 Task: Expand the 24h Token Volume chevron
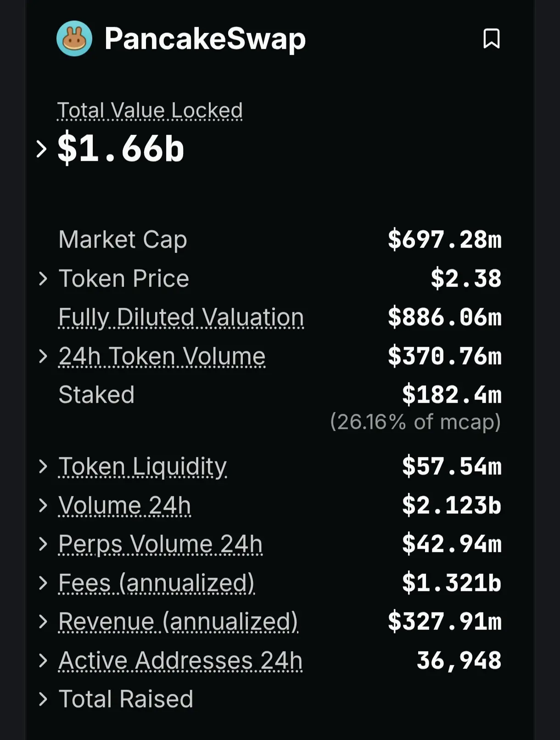(x=43, y=356)
